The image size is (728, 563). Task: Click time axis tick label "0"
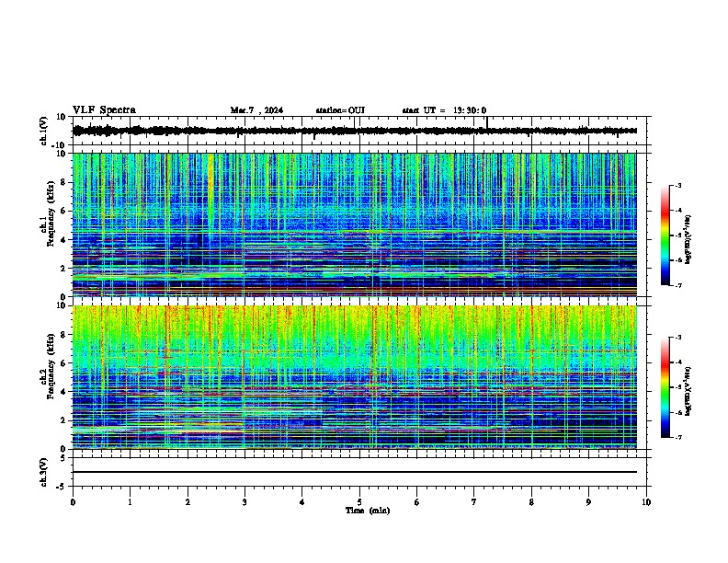point(73,502)
